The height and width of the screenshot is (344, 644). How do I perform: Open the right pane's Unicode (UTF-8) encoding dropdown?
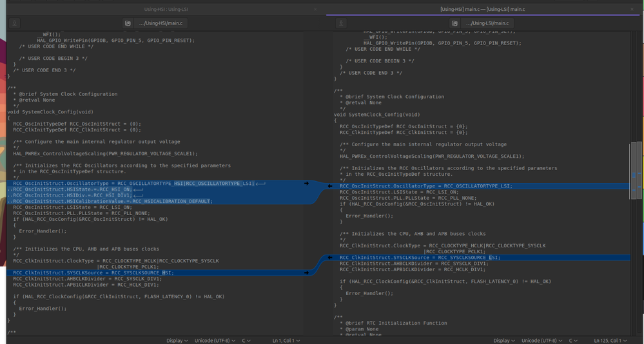(x=542, y=340)
